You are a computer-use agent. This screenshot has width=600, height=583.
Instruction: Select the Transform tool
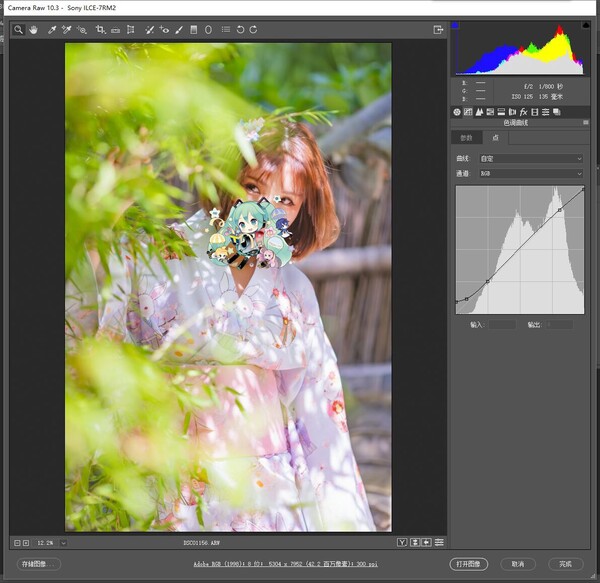coord(130,30)
